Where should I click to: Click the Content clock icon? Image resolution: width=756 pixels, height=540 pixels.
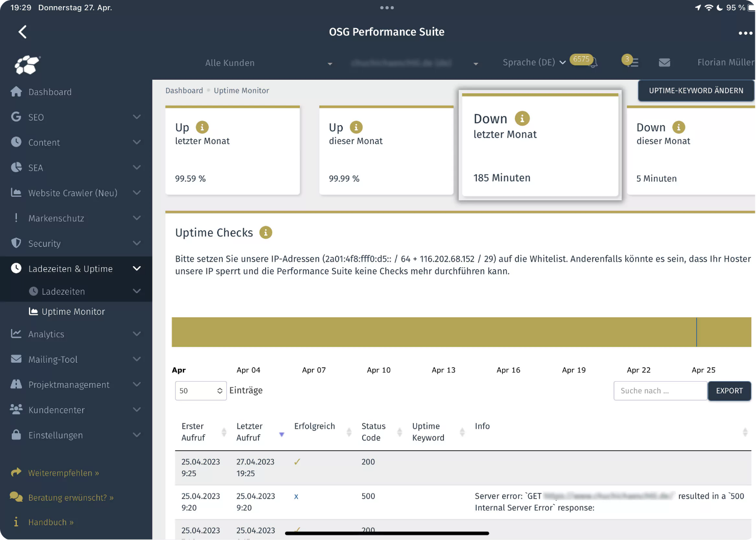[x=16, y=142]
